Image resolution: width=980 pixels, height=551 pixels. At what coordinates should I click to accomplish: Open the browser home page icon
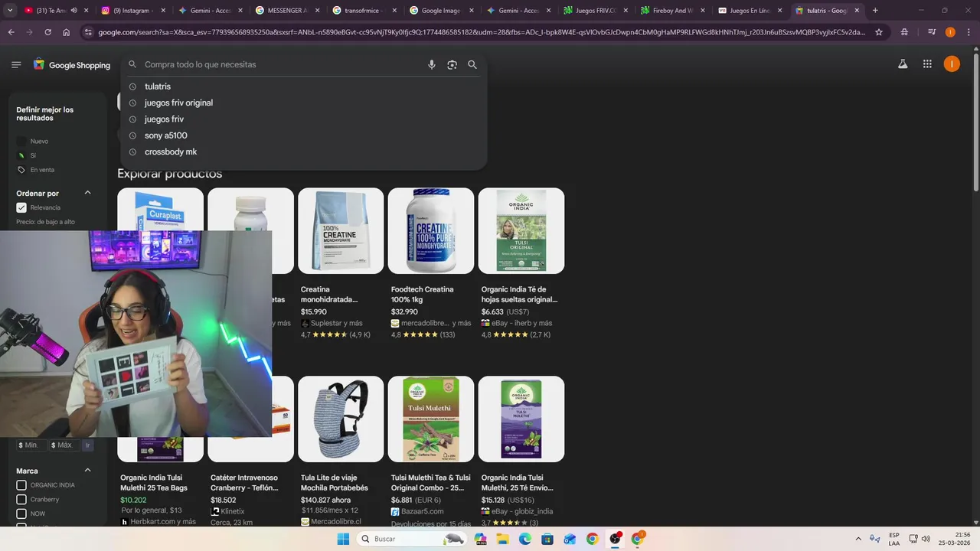tap(67, 32)
